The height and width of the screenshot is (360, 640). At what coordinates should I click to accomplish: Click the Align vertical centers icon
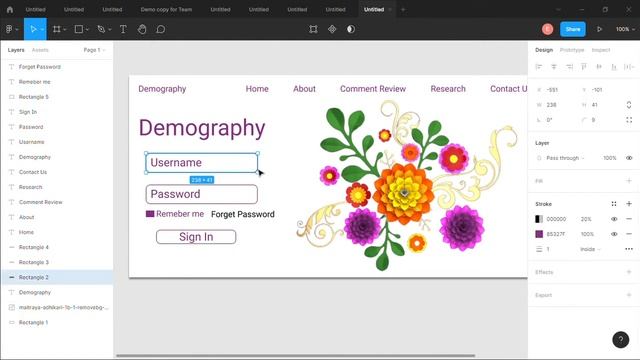tap(599, 67)
